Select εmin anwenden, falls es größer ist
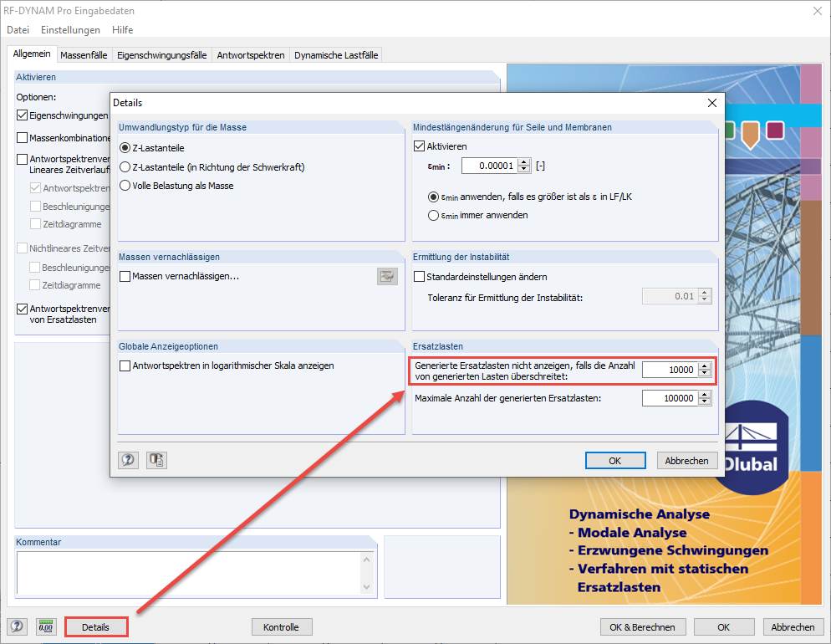 pos(434,197)
